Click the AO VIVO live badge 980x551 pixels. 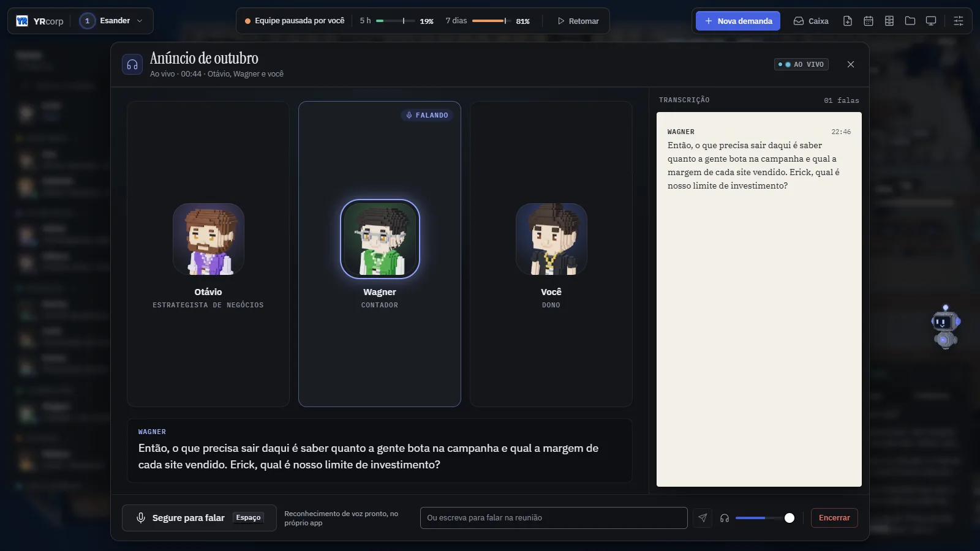(801, 64)
